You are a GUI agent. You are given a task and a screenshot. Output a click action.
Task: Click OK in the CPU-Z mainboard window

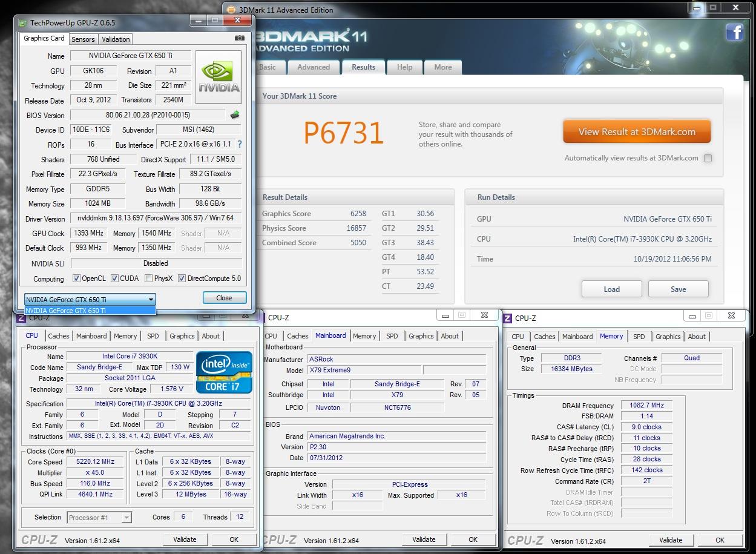pos(473,539)
